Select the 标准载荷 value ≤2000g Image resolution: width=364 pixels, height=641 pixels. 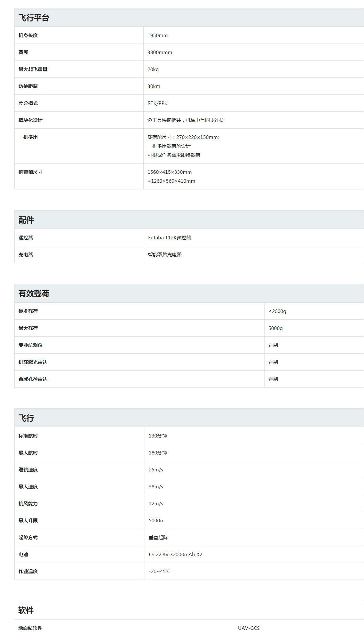[277, 311]
